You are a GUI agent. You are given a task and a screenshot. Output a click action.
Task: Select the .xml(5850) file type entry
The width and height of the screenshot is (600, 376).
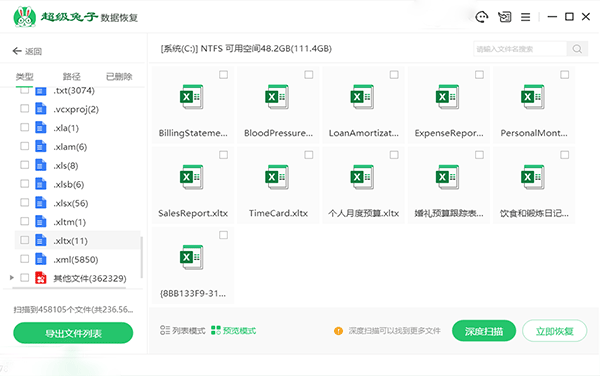point(76,259)
